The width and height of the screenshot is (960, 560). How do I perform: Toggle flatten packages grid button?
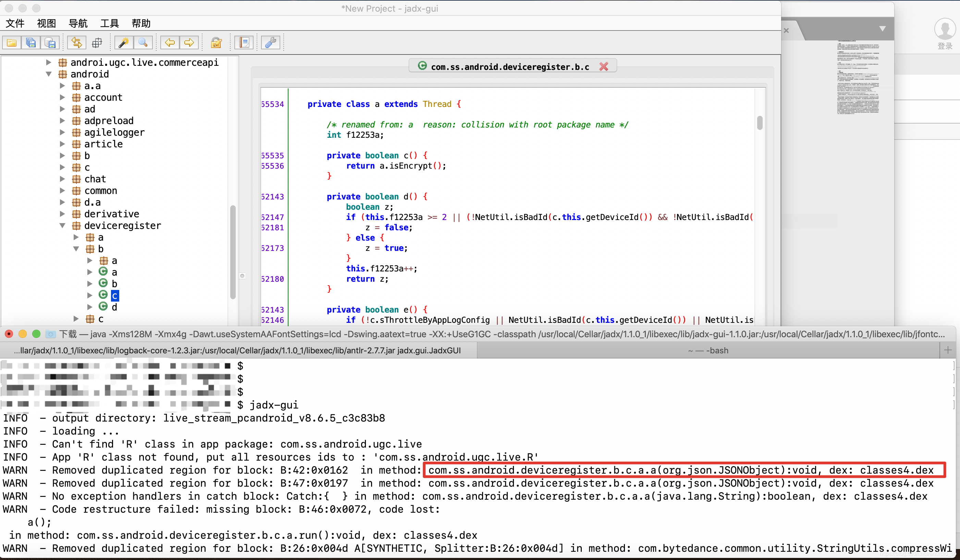pos(97,42)
